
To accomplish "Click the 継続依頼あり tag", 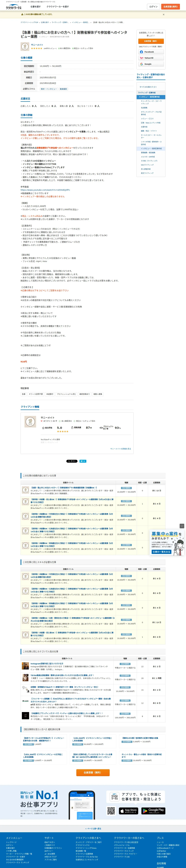I will coord(85,394).
